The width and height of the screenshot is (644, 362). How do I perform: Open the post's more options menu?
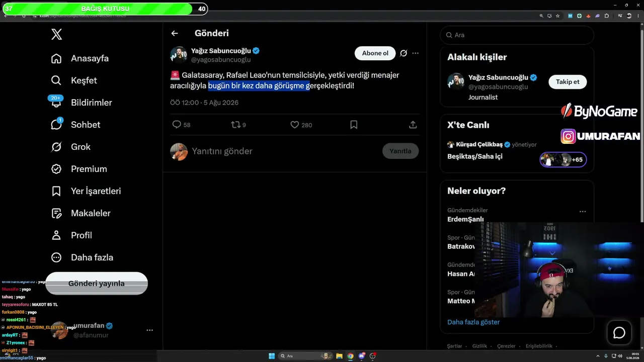tap(415, 53)
